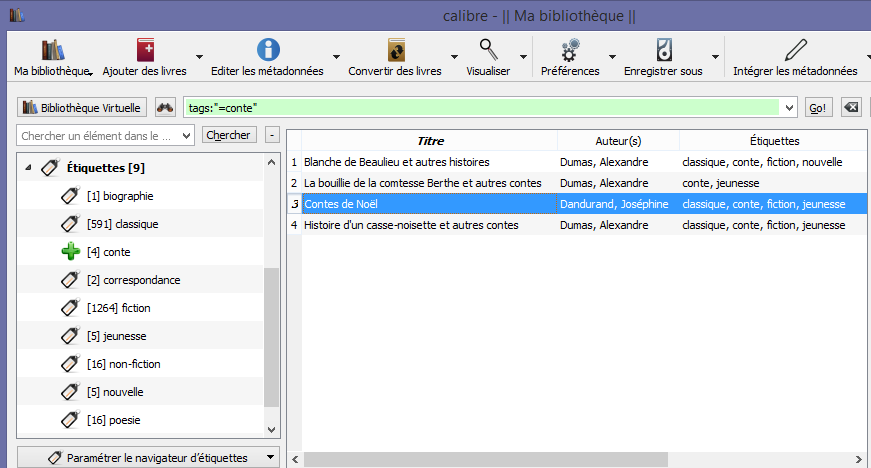Click the Enregistrer sous icon
The image size is (871, 468).
point(663,49)
